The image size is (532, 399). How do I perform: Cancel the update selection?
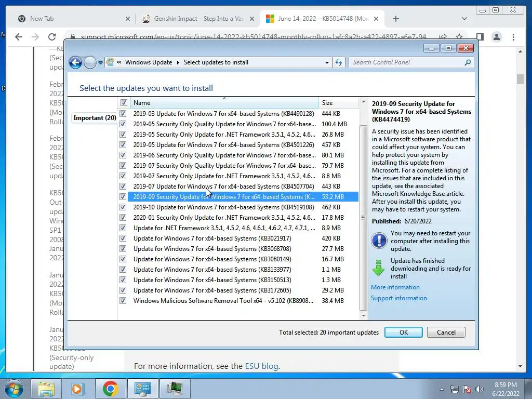446,332
